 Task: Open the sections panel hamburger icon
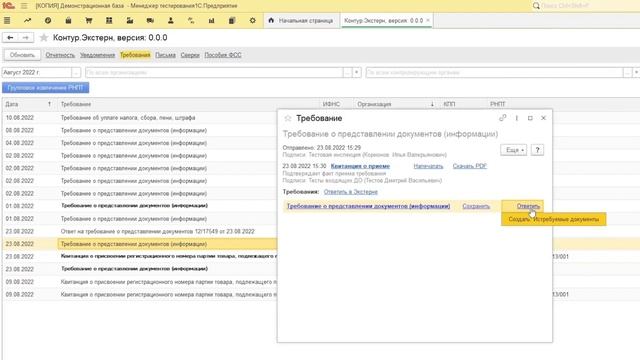pos(7,20)
